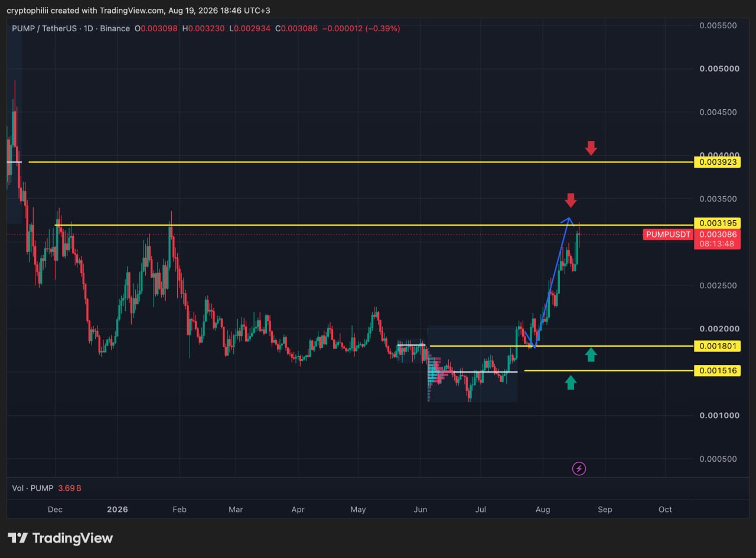Click the 0.002500 price scale label

point(719,286)
